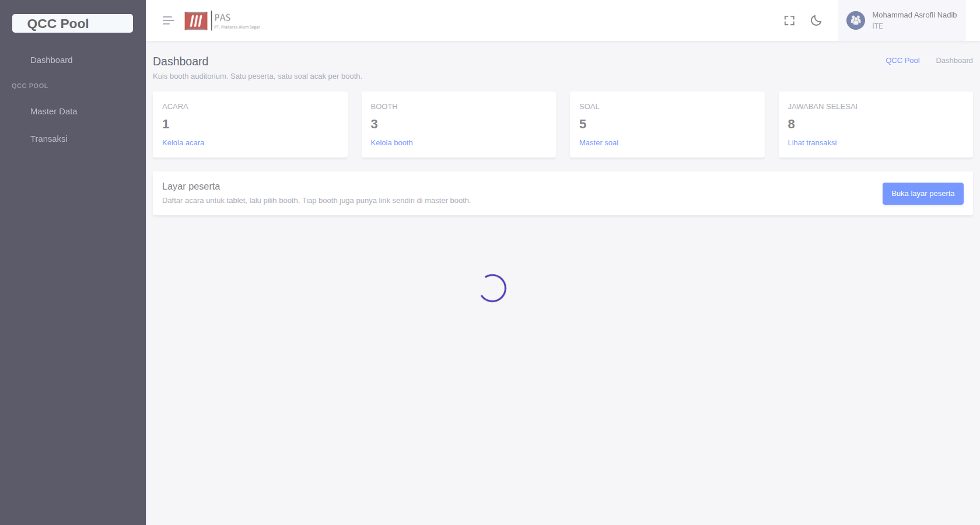The width and height of the screenshot is (980, 525).
Task: Follow the Kelola booth link
Action: pos(392,143)
